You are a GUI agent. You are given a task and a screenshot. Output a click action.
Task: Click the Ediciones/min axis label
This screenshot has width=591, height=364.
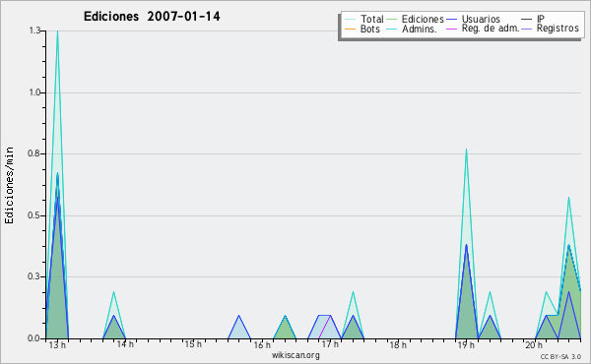[9, 185]
